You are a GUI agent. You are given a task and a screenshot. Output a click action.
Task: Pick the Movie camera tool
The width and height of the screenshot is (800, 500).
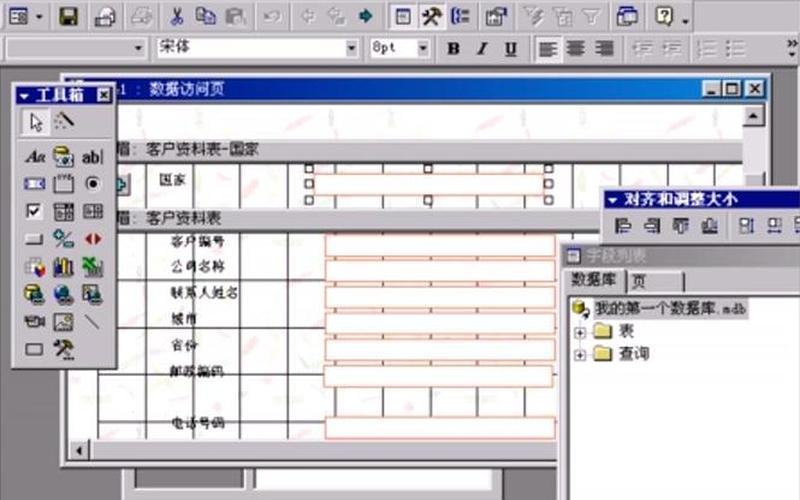pos(35,322)
